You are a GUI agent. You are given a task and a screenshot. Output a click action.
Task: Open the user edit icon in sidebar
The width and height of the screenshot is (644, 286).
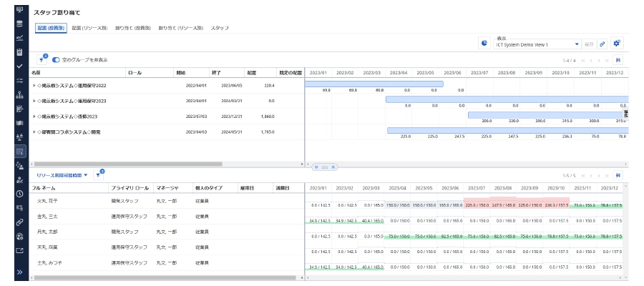coord(19,179)
